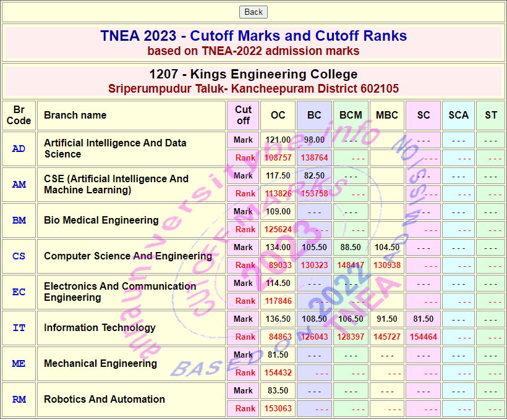Click BCM mark 106.50 for IT
Screen dimensions: 507x420
tap(351, 319)
